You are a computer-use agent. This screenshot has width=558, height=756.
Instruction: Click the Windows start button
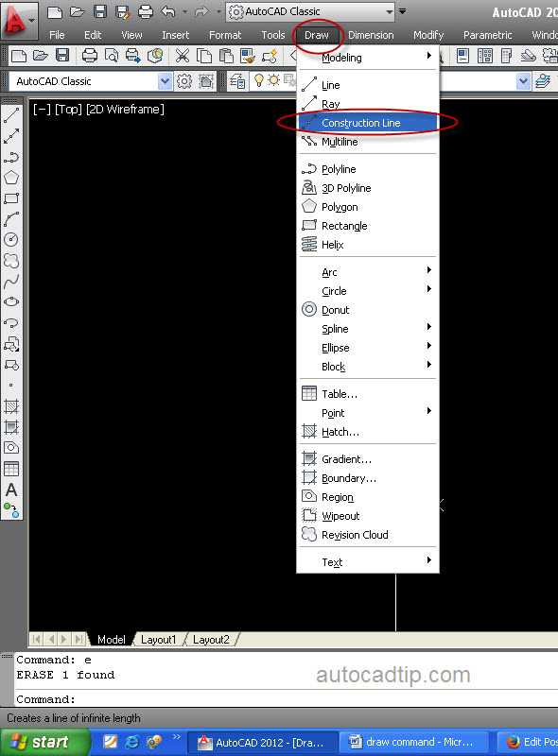pyautogui.click(x=44, y=742)
